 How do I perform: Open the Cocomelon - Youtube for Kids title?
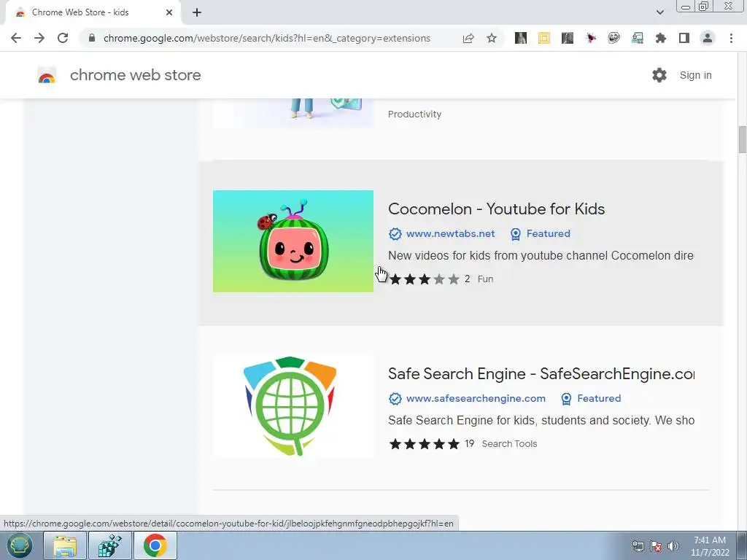[496, 209]
